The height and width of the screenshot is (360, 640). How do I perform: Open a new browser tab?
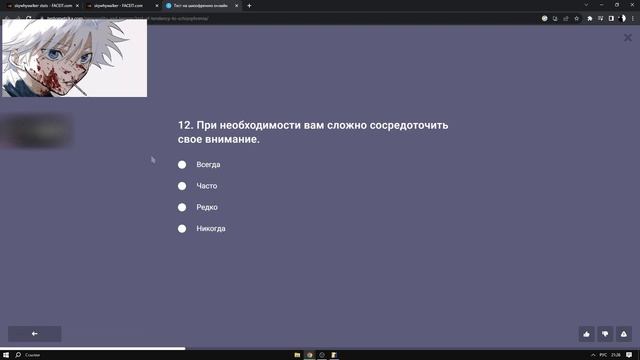click(x=249, y=6)
